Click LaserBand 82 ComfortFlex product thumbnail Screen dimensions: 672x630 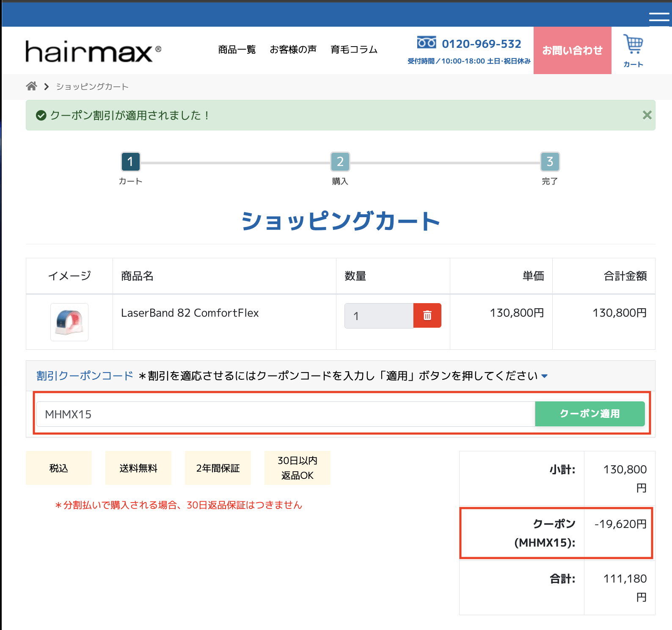point(69,322)
